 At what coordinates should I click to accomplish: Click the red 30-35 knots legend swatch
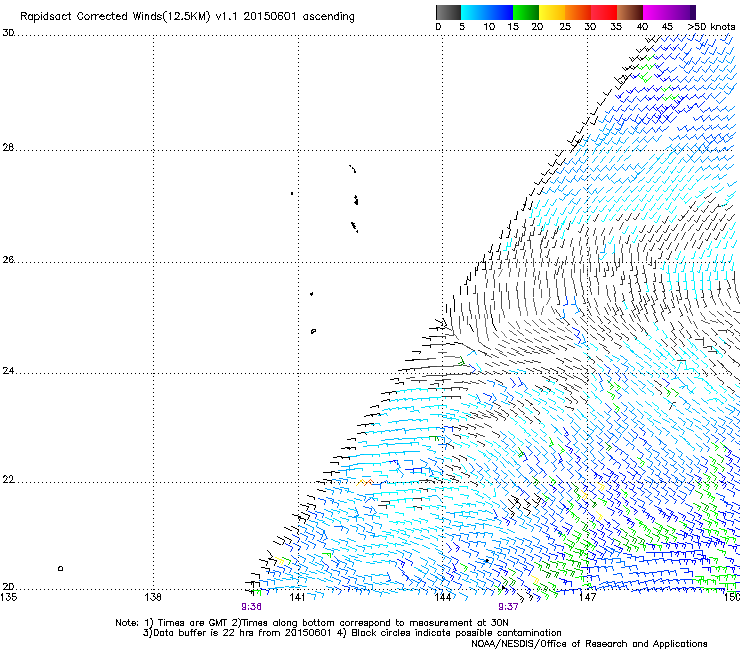604,12
